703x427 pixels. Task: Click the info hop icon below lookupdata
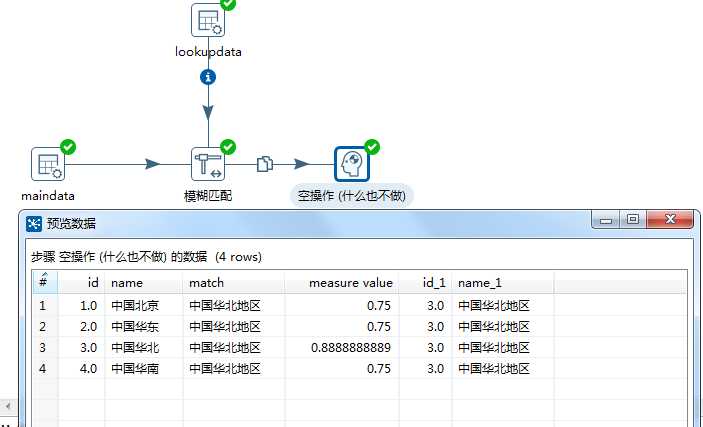tap(208, 77)
